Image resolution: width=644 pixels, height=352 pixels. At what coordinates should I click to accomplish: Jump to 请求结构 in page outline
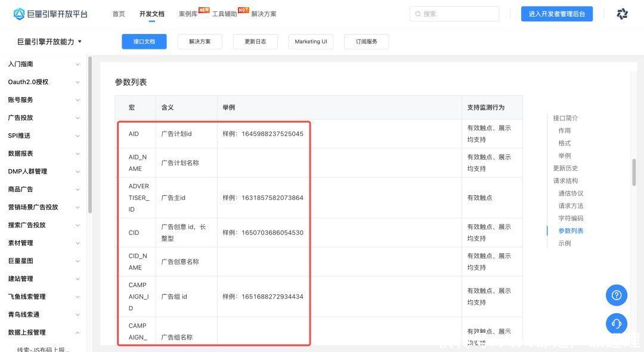pyautogui.click(x=565, y=180)
